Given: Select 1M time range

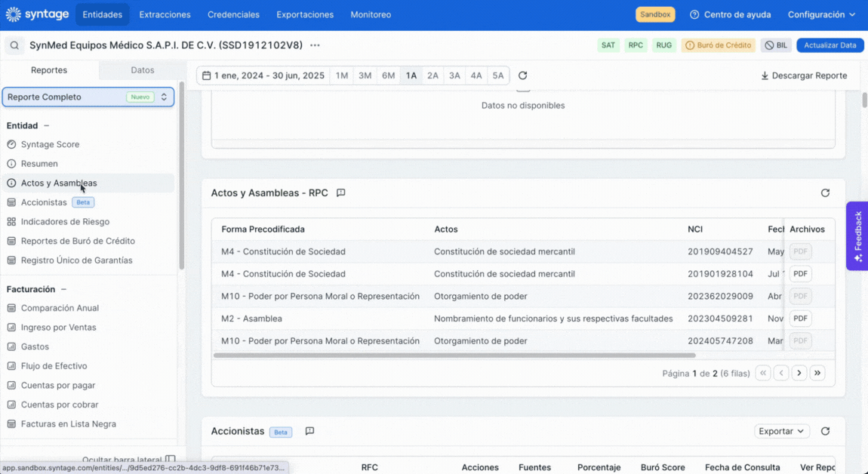Looking at the screenshot, I should [x=342, y=75].
